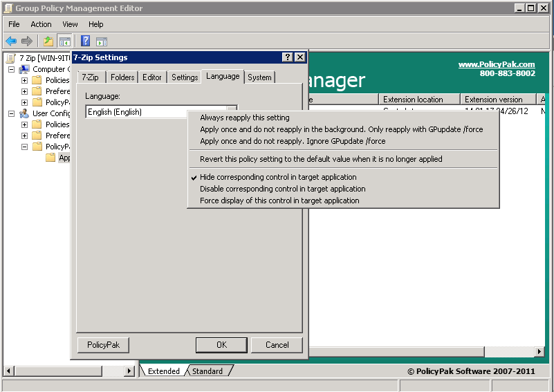Open the File menu

click(14, 24)
